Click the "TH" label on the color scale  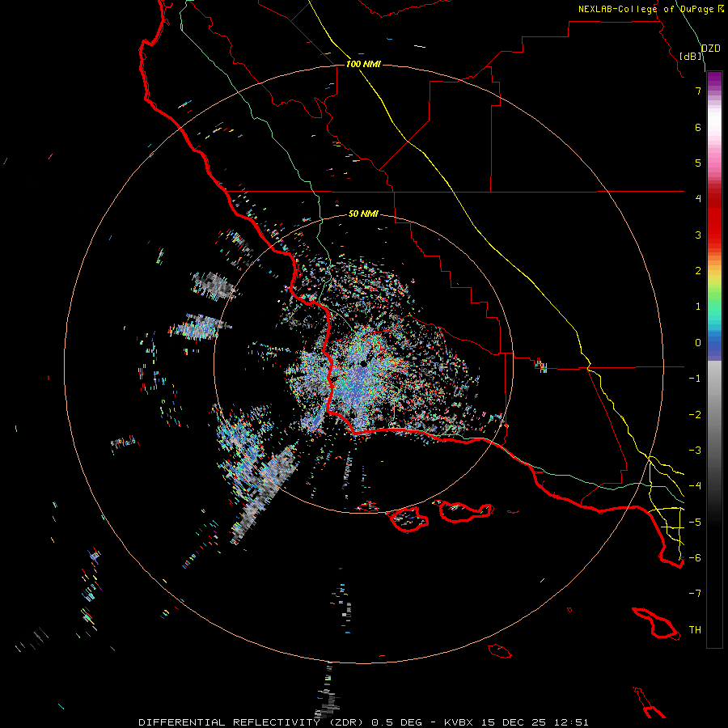click(x=695, y=630)
